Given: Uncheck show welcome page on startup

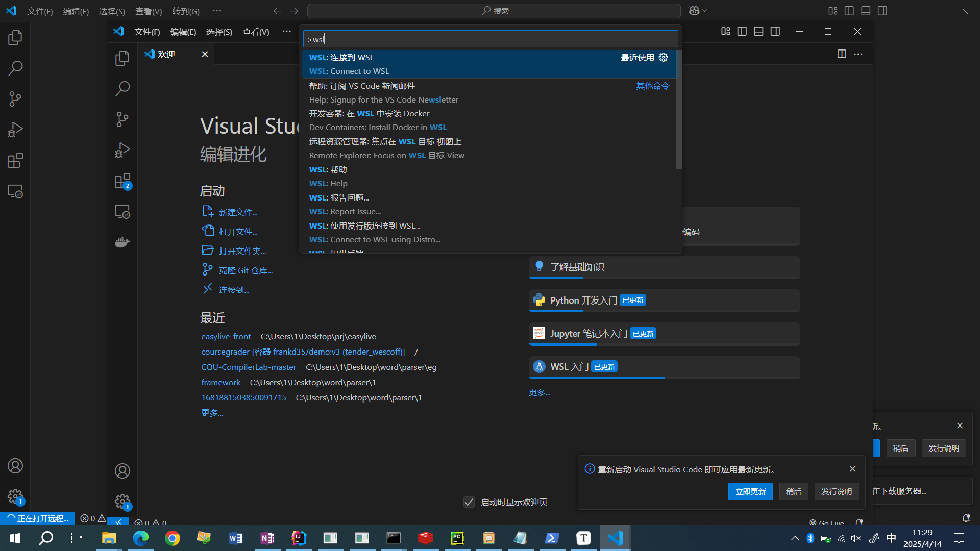Looking at the screenshot, I should click(x=469, y=502).
